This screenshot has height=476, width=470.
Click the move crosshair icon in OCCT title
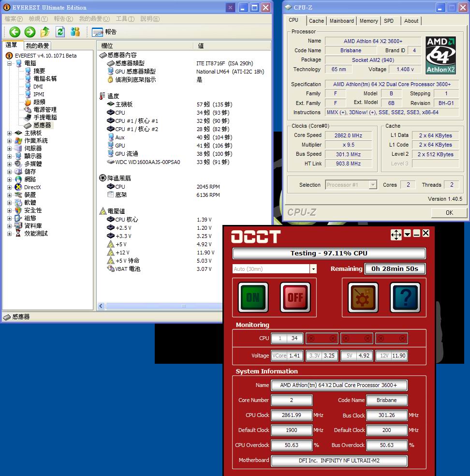pos(396,235)
